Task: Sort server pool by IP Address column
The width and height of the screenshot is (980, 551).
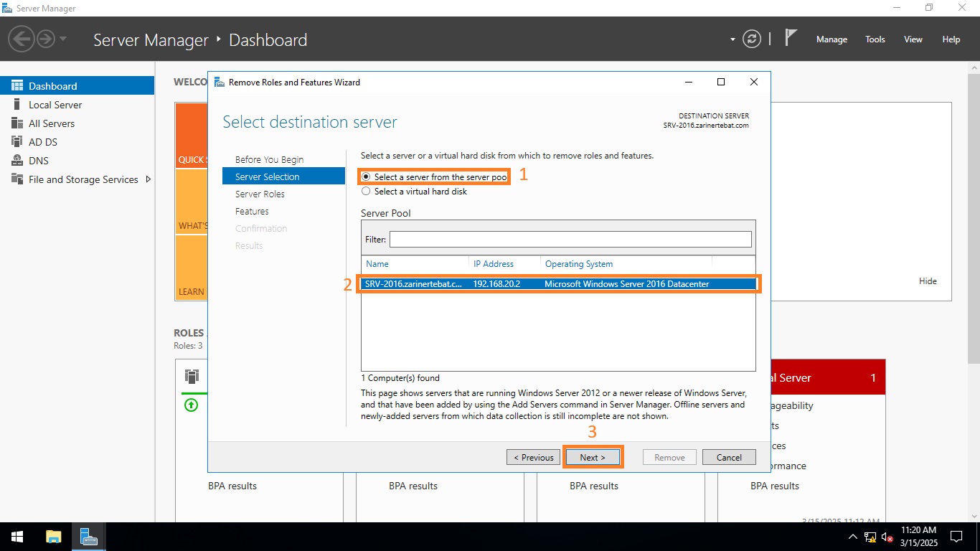Action: point(494,264)
